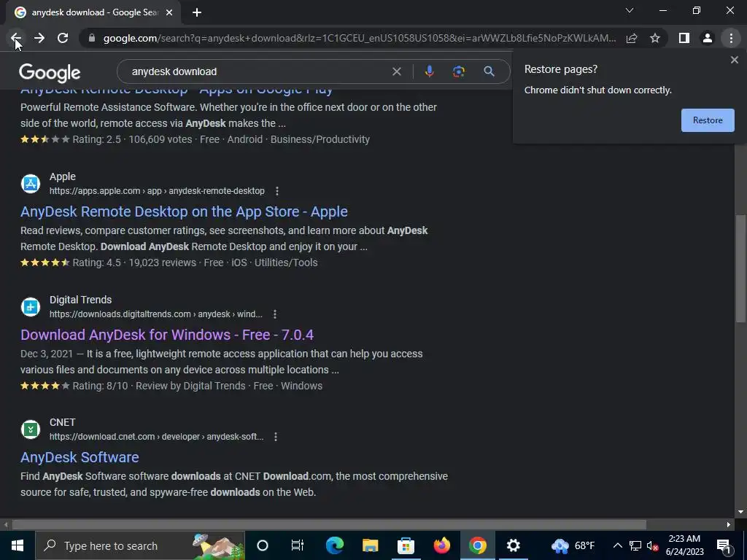Image resolution: width=747 pixels, height=560 pixels.
Task: Show hidden system tray icons
Action: [x=617, y=545]
